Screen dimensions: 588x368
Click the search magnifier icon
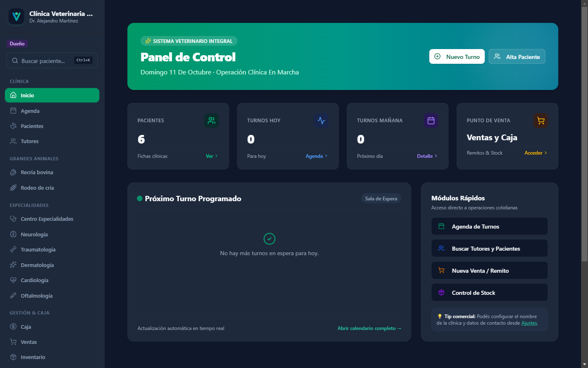point(15,61)
